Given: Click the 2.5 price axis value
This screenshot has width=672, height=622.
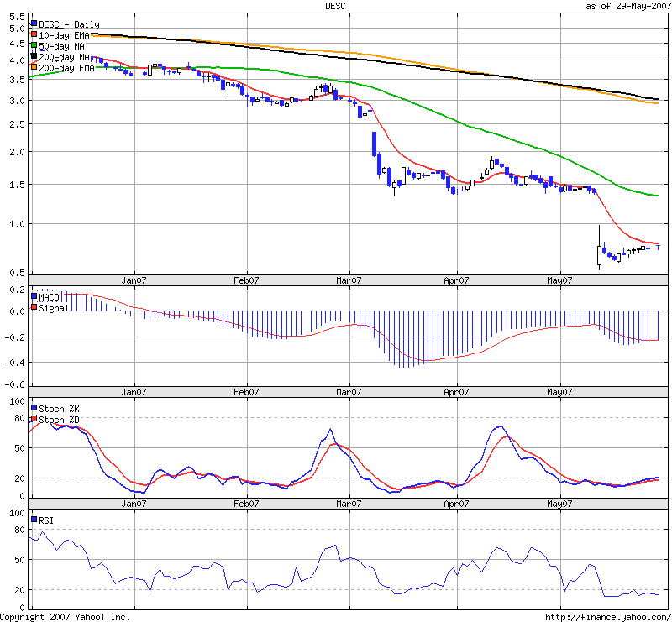Looking at the screenshot, I should pyautogui.click(x=17, y=124).
